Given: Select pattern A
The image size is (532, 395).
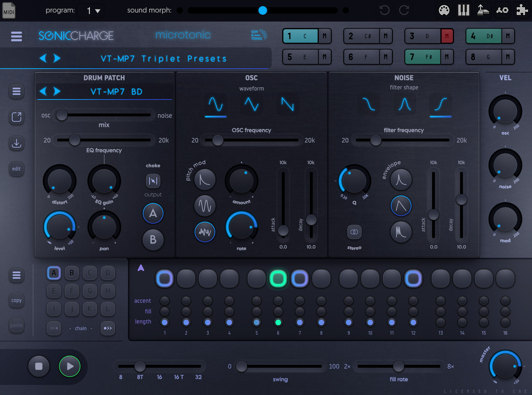Looking at the screenshot, I should pyautogui.click(x=54, y=273).
